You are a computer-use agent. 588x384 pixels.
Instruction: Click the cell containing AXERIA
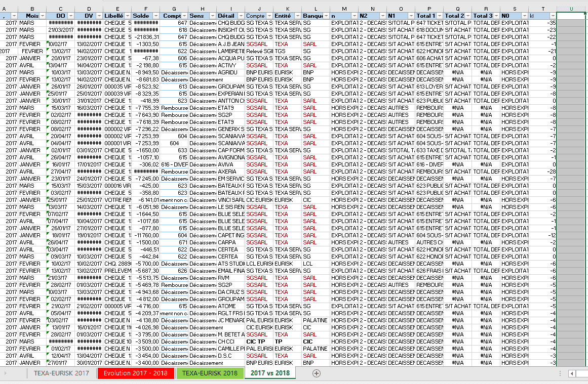click(230, 172)
